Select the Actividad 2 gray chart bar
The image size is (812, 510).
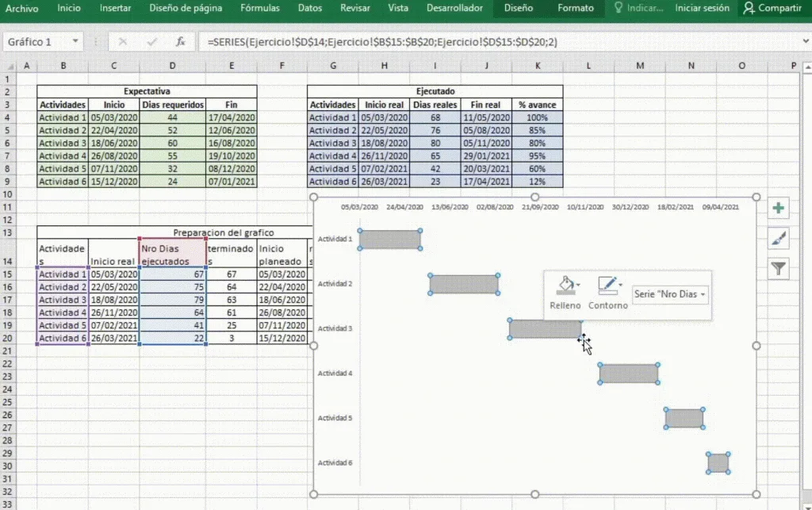[x=464, y=284]
